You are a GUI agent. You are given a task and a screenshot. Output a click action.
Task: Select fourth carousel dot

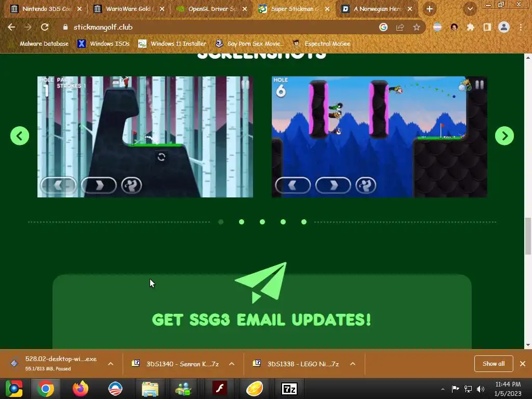click(x=283, y=222)
